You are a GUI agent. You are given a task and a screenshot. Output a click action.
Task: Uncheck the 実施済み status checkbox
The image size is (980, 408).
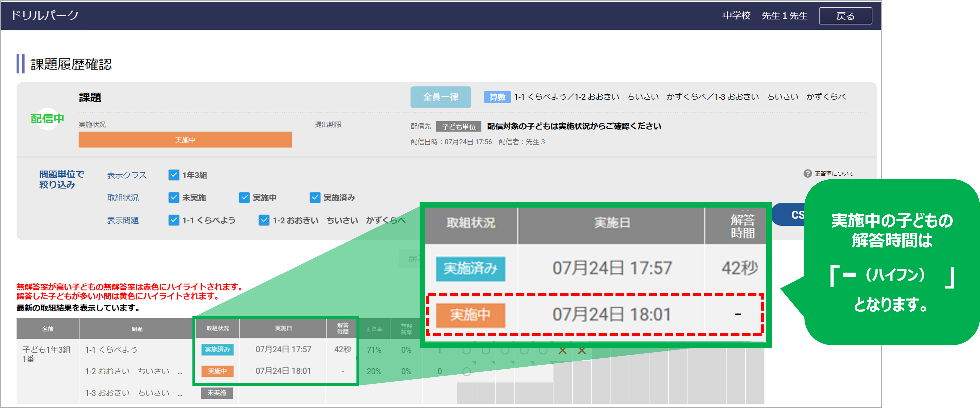pos(315,197)
